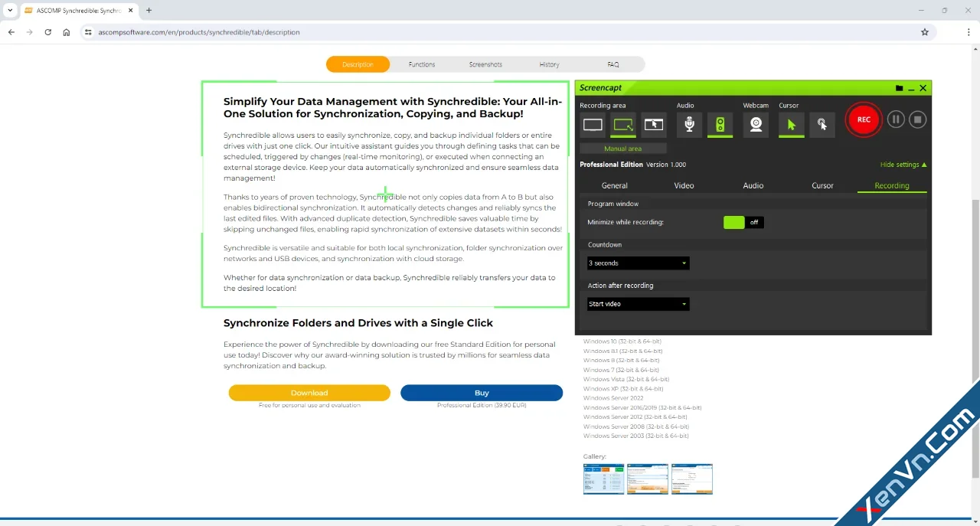Screen dimensions: 980x526
Task: Switch to the Video settings tab
Action: click(x=684, y=185)
